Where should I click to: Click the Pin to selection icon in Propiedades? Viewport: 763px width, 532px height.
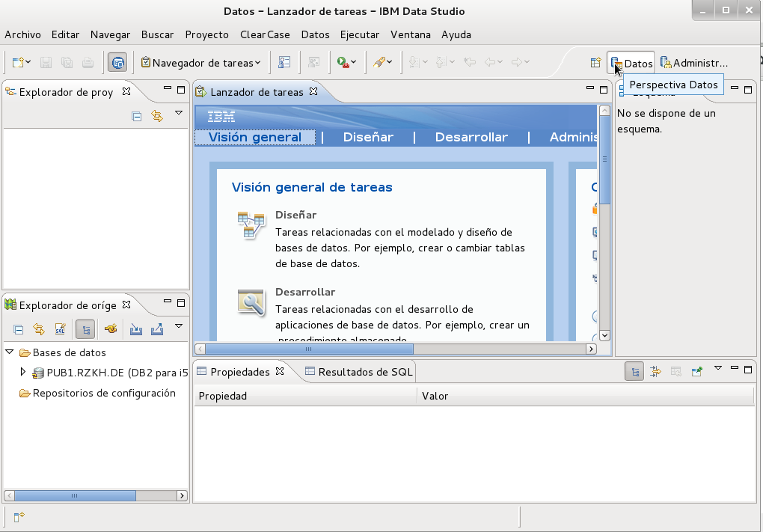(697, 372)
